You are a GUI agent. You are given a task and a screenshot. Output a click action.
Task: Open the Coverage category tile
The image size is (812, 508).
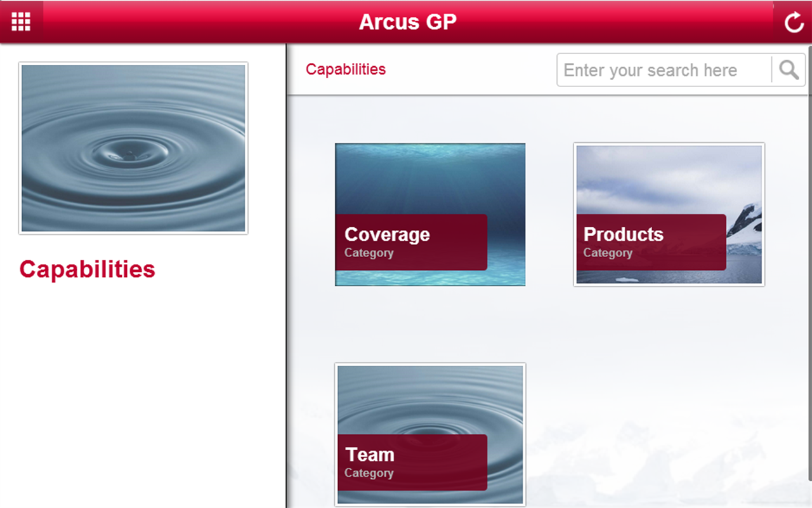429,215
